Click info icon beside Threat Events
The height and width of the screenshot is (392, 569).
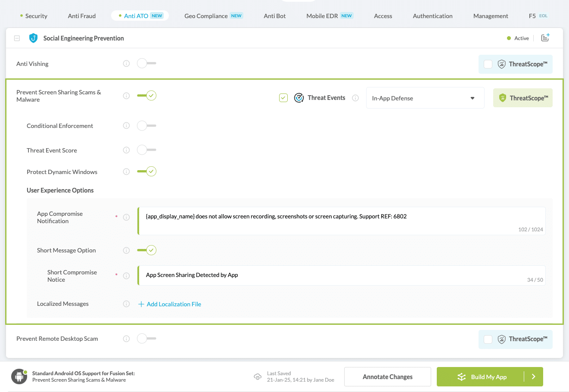coord(355,98)
